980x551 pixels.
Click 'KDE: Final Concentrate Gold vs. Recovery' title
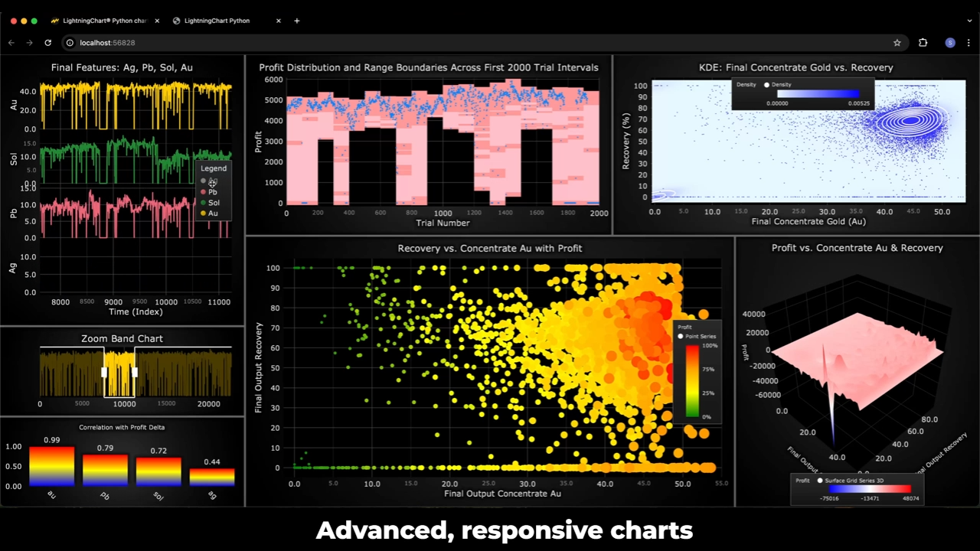pos(796,67)
